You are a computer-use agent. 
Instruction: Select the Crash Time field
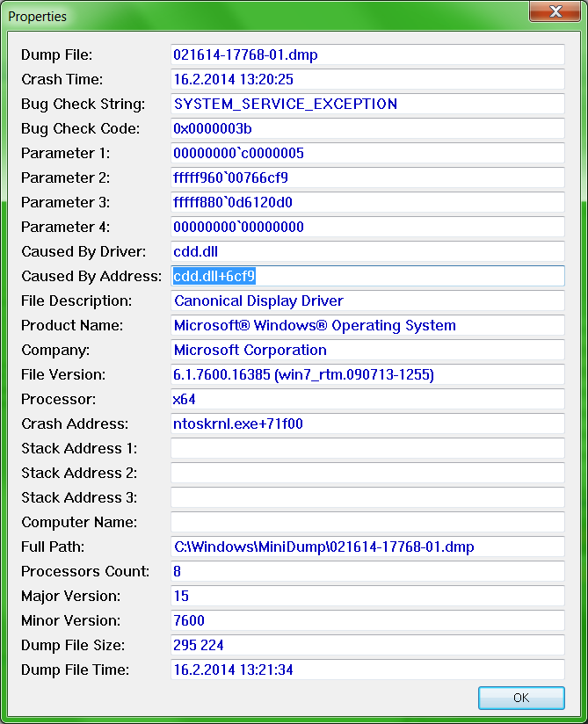[367, 79]
